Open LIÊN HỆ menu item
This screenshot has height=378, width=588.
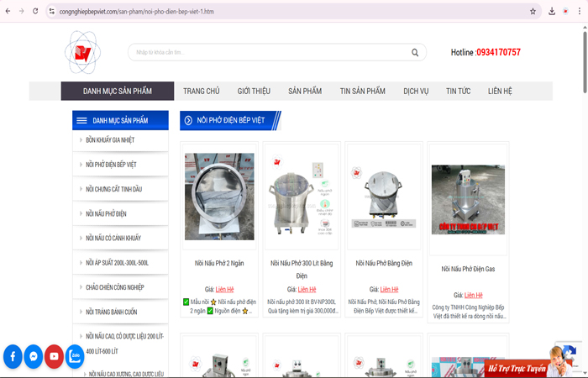pyautogui.click(x=500, y=91)
